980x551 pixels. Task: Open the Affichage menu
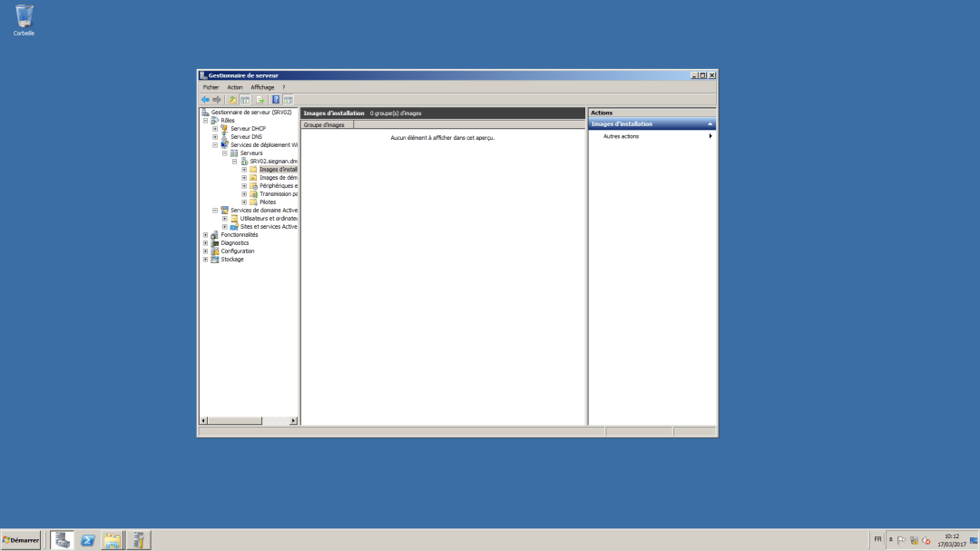coord(261,86)
